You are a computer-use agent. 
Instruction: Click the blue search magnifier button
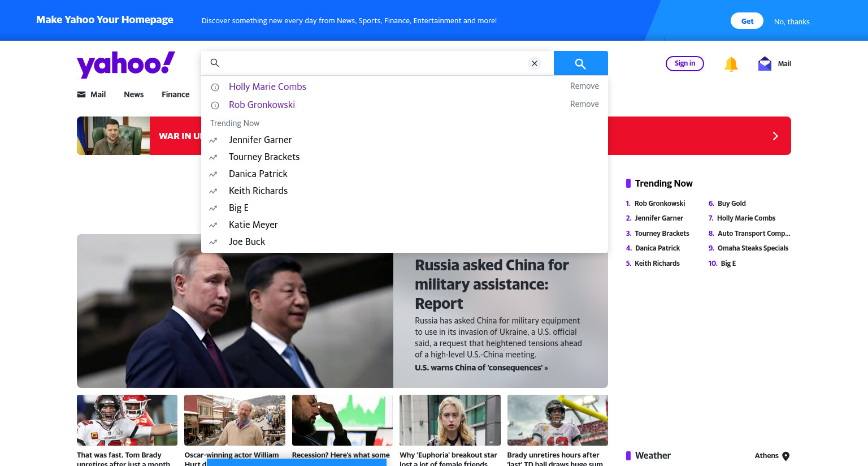580,63
